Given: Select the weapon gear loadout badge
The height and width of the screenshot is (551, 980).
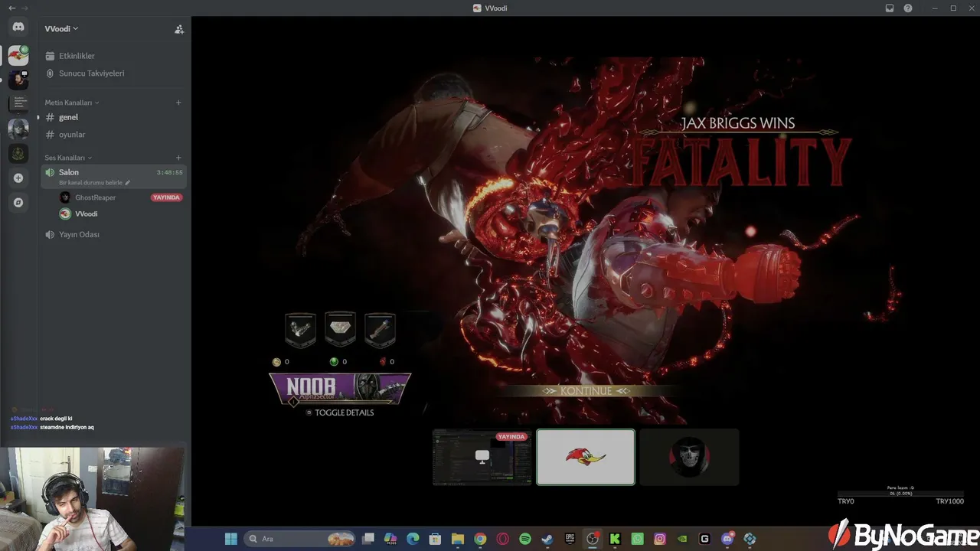Looking at the screenshot, I should pos(380,331).
